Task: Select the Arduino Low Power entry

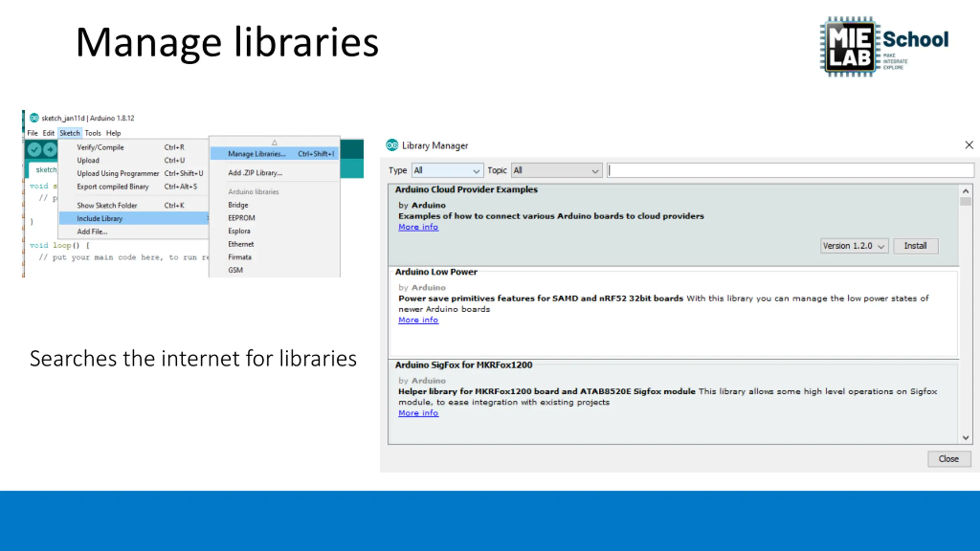Action: pyautogui.click(x=674, y=312)
